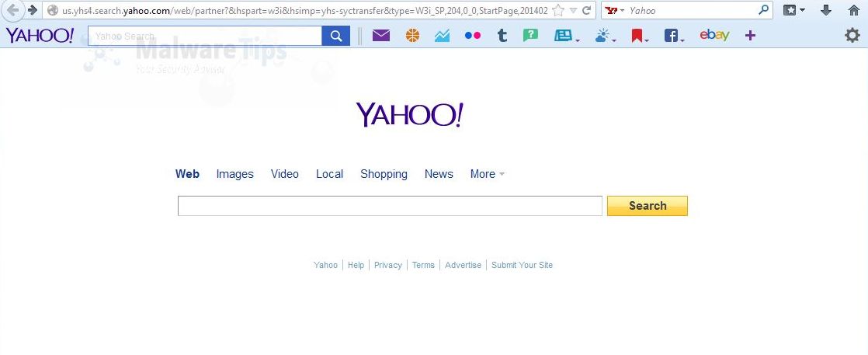868x355 pixels.
Task: Open the Terms footer link
Action: pyautogui.click(x=423, y=265)
